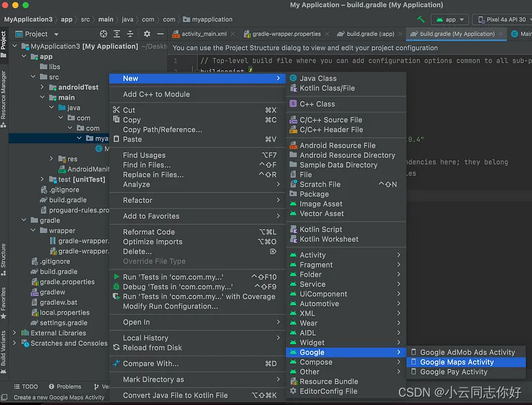Click the Select Opened File target icon
Screen dimensions: 532x405
[x=103, y=34]
